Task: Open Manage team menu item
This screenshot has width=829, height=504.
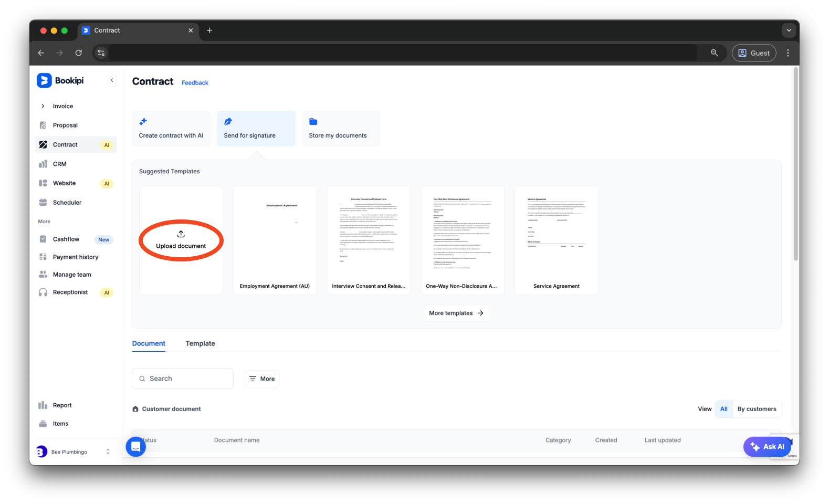Action: pos(72,275)
